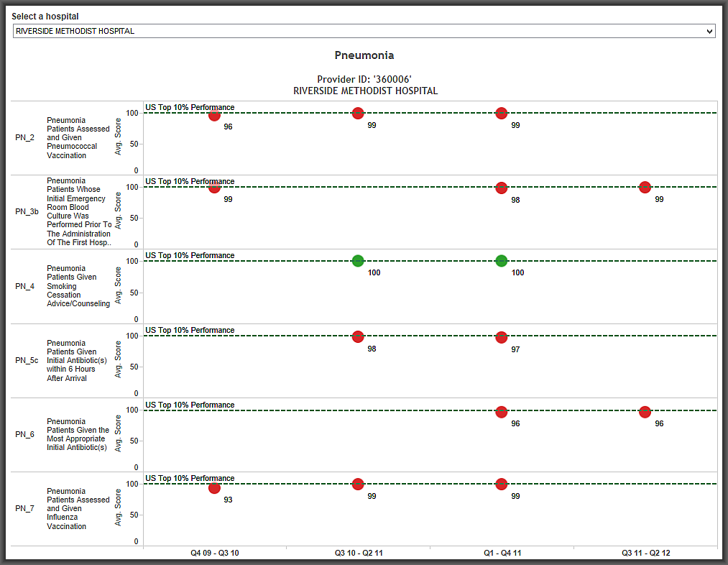This screenshot has width=728, height=565.
Task: Click the Influenza Vaccination measure description
Action: [78, 509]
